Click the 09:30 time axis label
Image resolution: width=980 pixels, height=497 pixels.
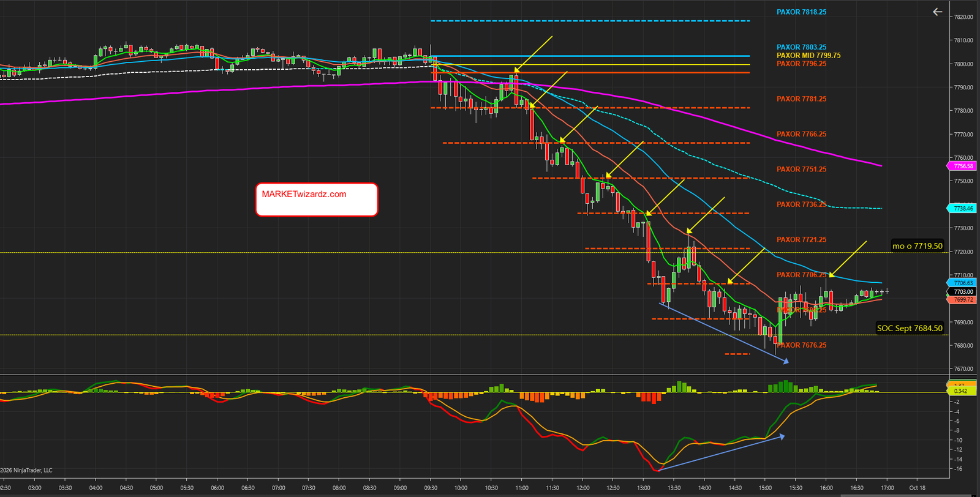(x=431, y=488)
